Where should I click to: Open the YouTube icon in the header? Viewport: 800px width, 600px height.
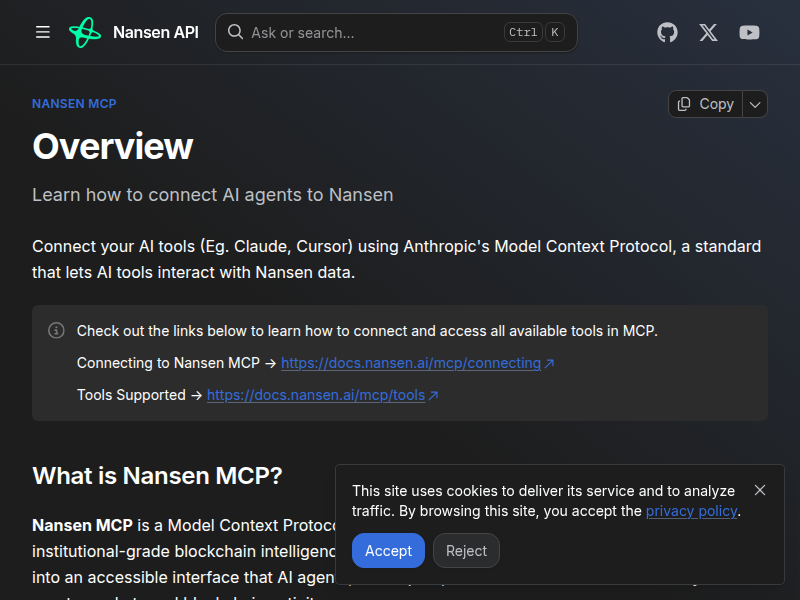749,32
